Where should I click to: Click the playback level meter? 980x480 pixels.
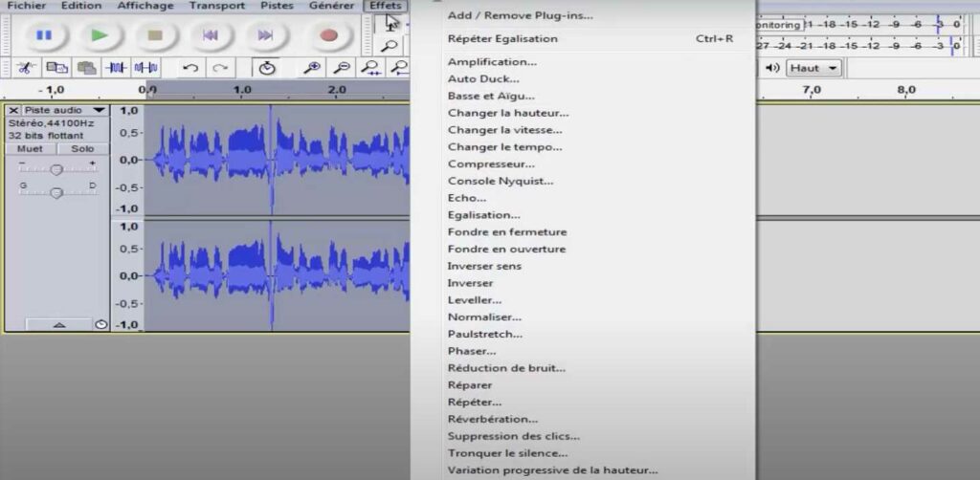[x=860, y=46]
